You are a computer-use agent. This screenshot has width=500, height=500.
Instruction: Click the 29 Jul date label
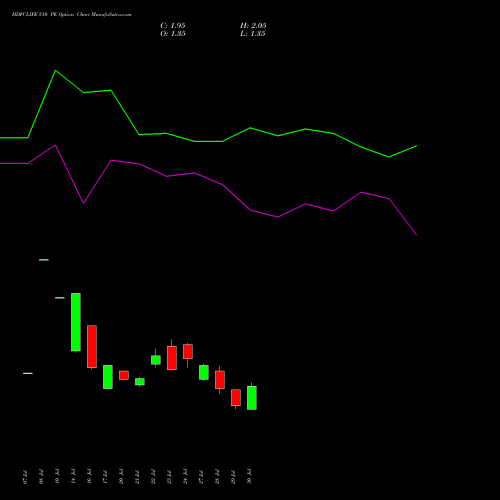233,476
